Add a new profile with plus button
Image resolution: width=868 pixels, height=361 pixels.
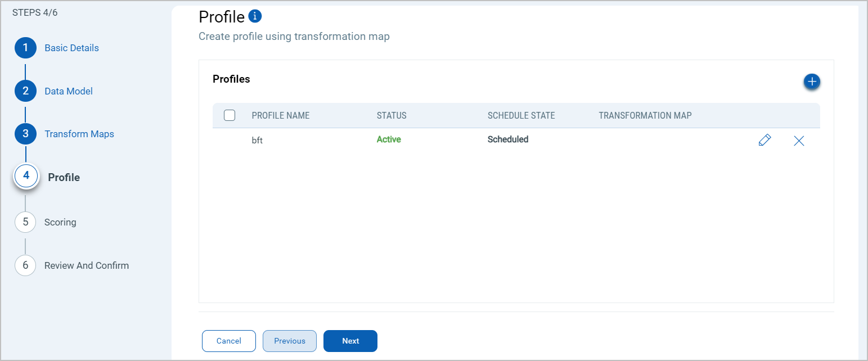[x=811, y=82]
